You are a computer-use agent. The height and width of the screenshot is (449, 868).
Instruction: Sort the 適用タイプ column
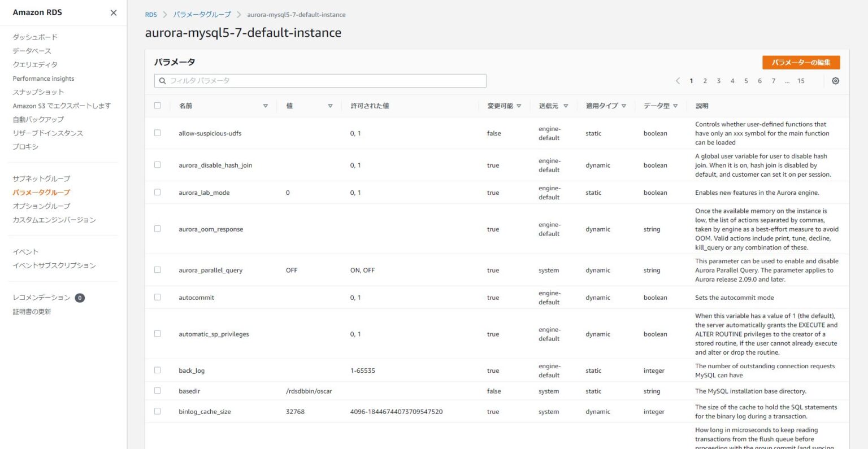(x=624, y=106)
